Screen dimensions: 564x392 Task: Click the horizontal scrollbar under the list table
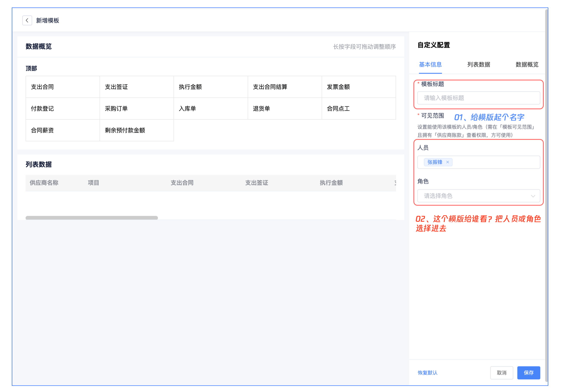(92, 218)
